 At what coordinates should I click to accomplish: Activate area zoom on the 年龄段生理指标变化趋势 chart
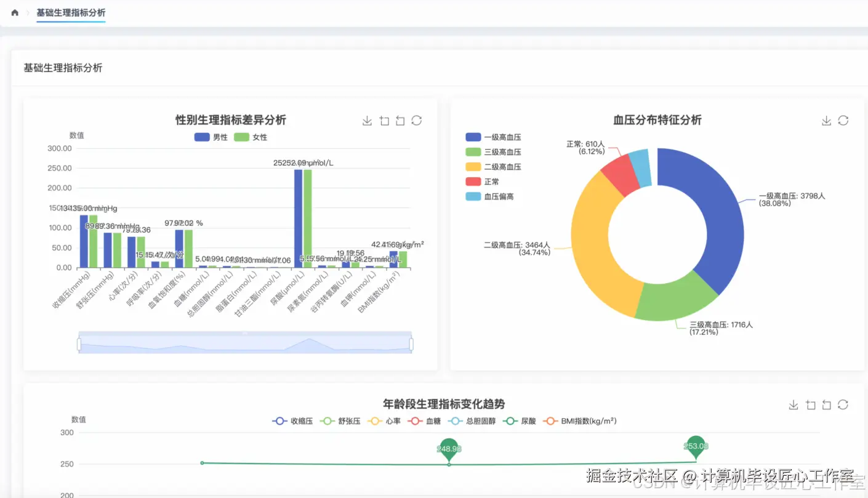[811, 404]
